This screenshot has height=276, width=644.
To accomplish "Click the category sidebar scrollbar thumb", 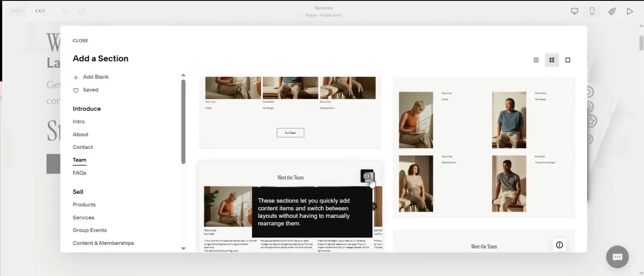I will coord(183,122).
